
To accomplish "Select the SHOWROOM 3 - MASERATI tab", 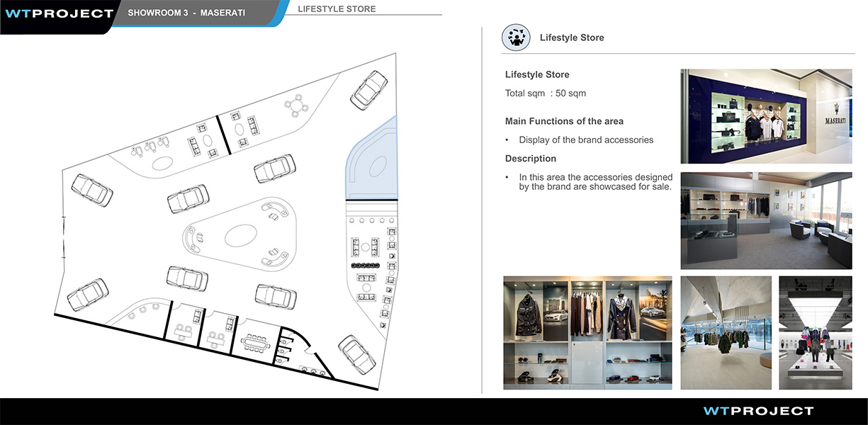I will tap(186, 13).
